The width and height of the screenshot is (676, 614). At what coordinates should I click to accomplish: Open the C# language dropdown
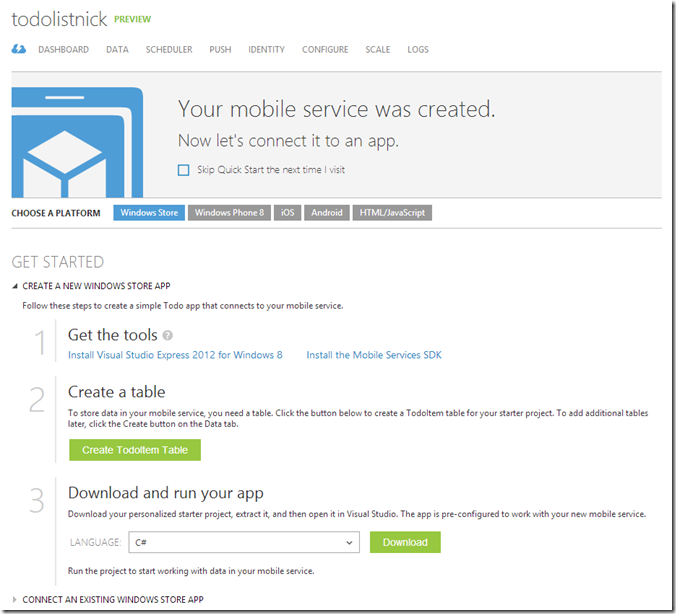click(244, 542)
